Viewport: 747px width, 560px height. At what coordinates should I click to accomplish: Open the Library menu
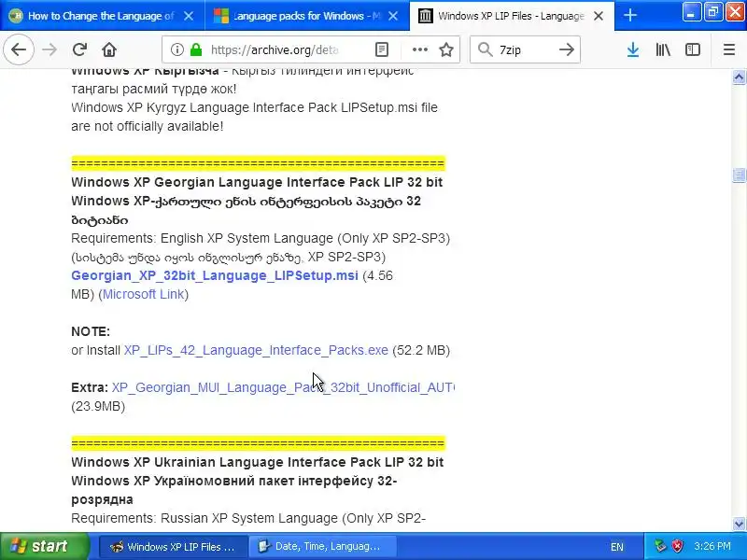point(663,49)
